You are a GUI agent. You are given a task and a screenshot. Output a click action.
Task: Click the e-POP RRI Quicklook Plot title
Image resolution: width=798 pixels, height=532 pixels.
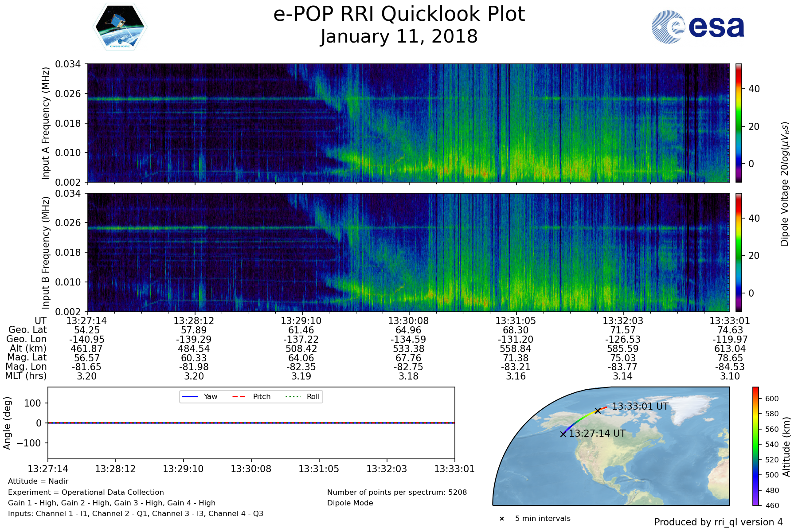pos(399,14)
